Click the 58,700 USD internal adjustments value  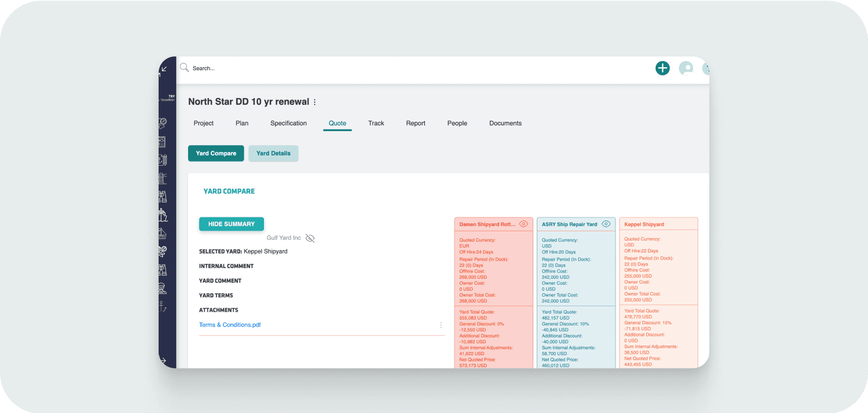click(x=554, y=354)
